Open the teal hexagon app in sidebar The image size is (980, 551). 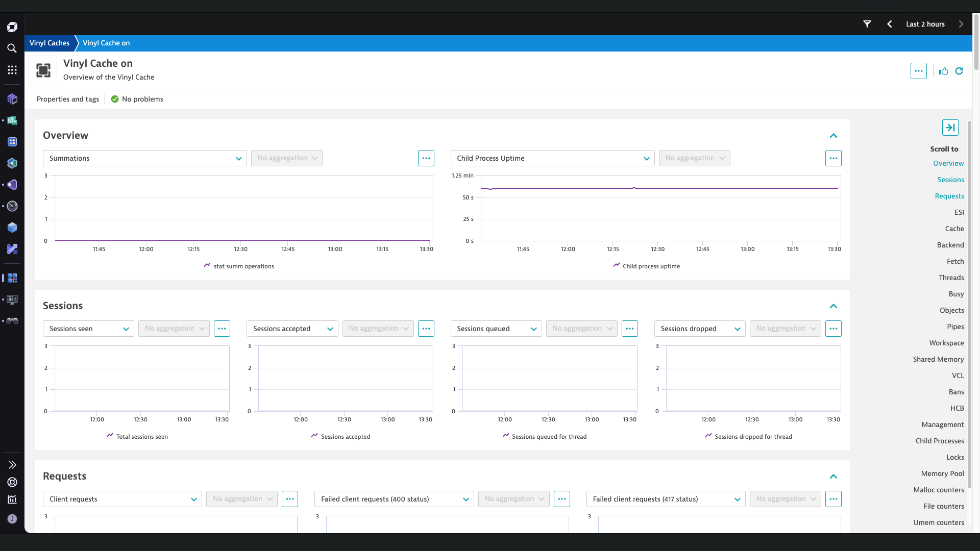[12, 163]
